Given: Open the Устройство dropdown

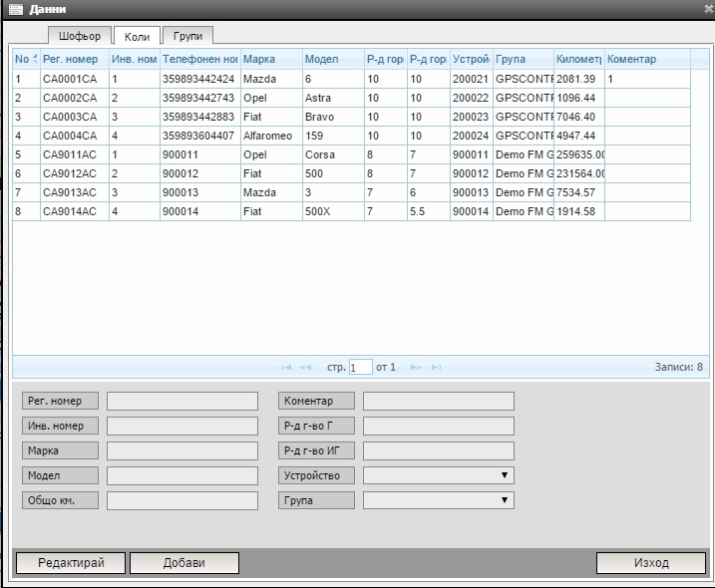Looking at the screenshot, I should [439, 475].
